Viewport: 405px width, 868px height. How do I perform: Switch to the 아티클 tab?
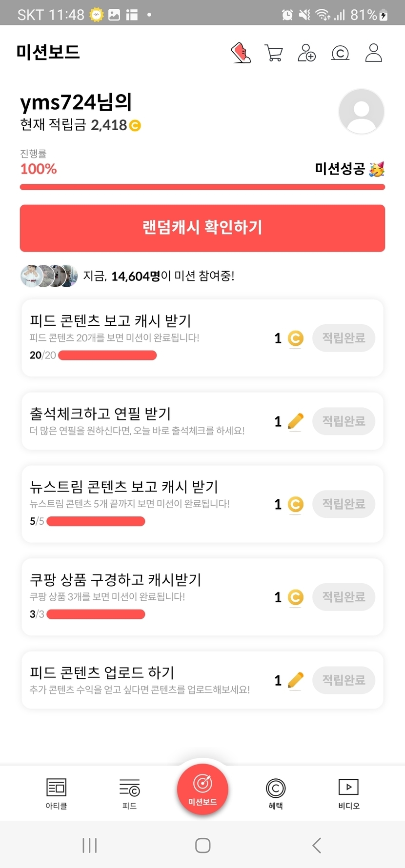coord(56,793)
